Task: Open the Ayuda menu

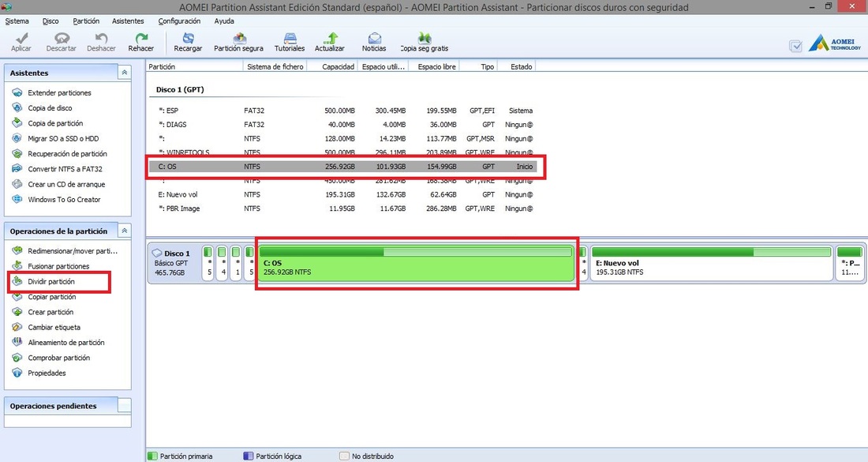Action: (224, 21)
